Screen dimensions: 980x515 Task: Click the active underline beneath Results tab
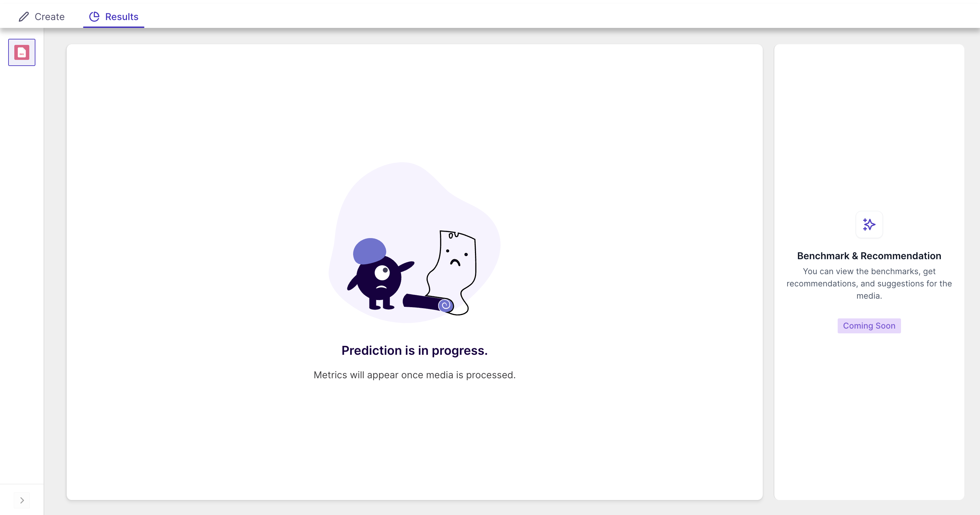(113, 27)
